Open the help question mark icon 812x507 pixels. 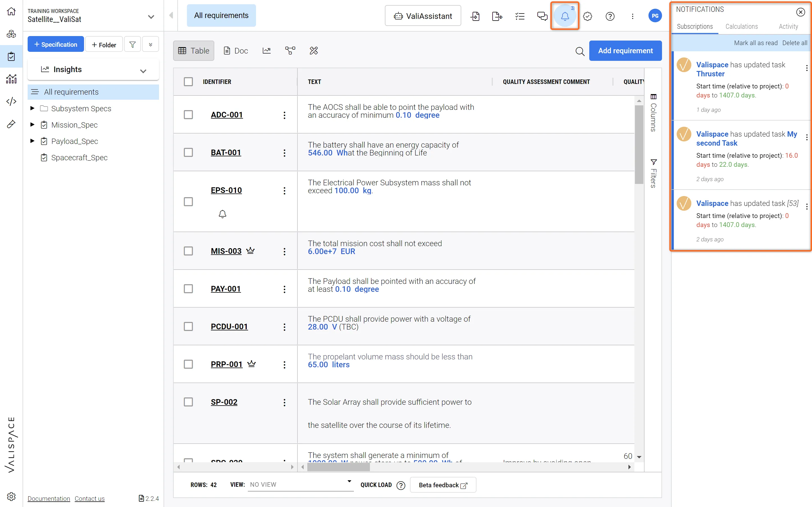610,16
